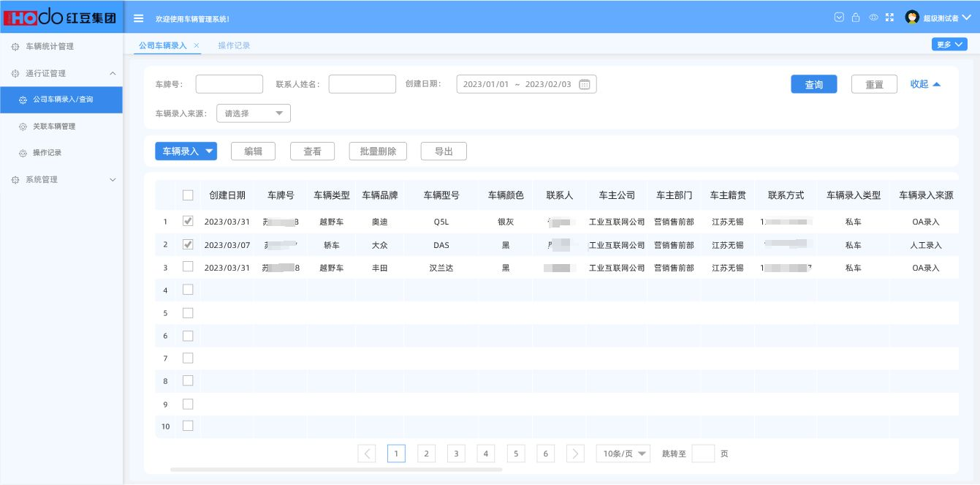Click the Q5L cell in row 1
The height and width of the screenshot is (485, 980).
tap(441, 222)
